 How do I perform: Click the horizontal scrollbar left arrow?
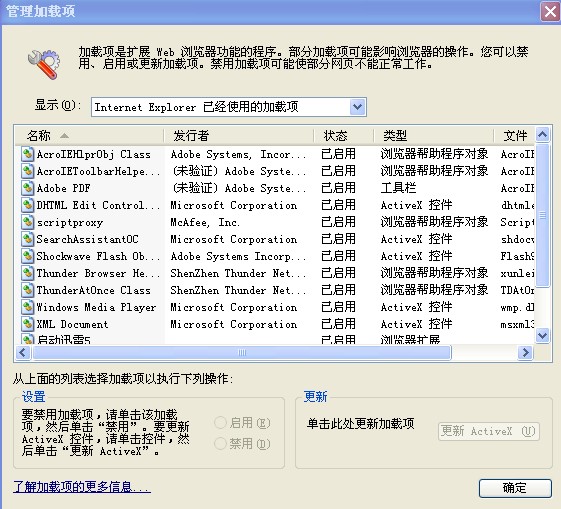[23, 353]
